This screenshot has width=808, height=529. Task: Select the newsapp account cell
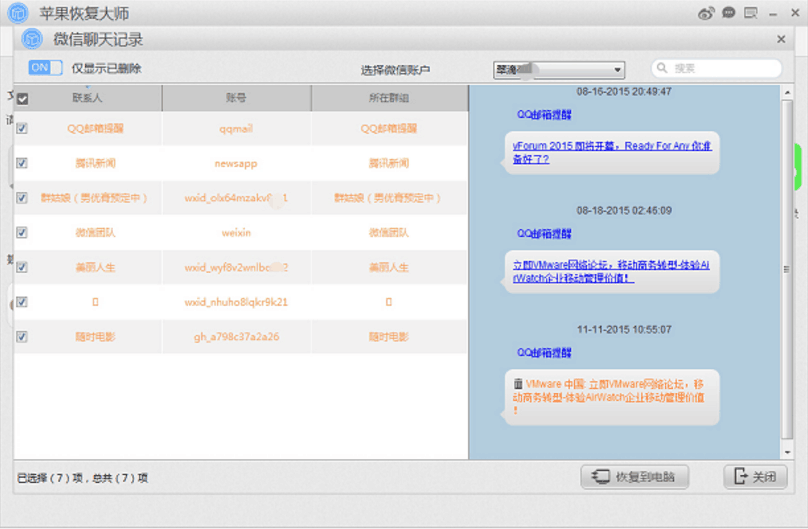click(236, 164)
